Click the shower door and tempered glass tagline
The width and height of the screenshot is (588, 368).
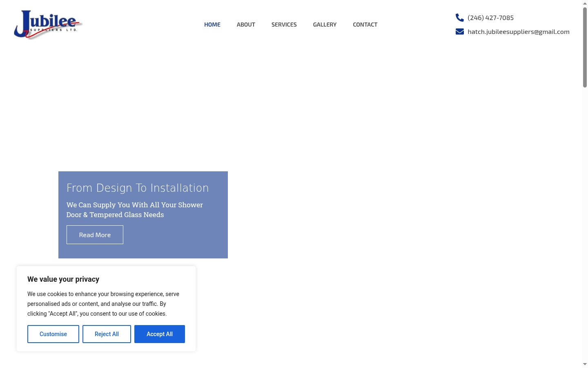(135, 210)
